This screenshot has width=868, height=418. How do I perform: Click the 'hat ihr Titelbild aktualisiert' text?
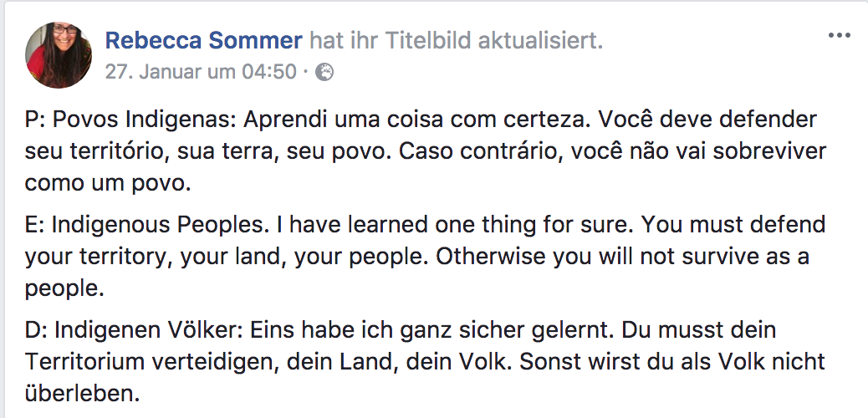click(x=456, y=40)
